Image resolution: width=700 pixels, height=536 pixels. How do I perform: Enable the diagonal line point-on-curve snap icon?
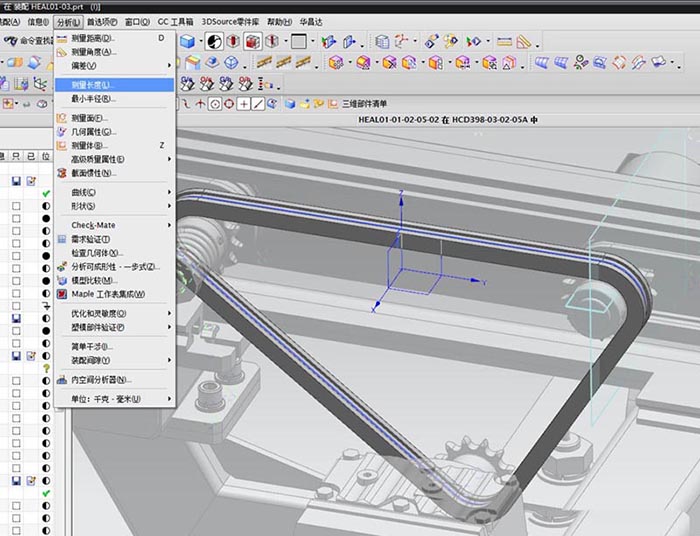(x=258, y=104)
